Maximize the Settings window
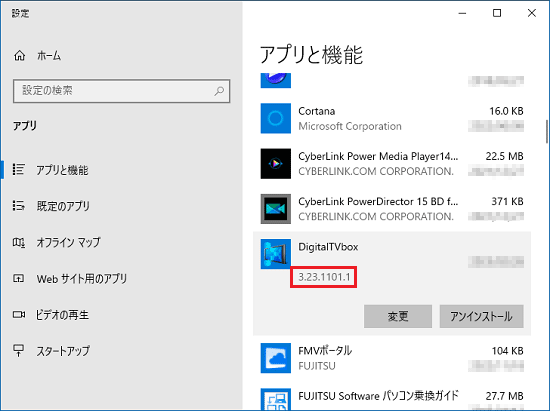This screenshot has width=550, height=411. pyautogui.click(x=497, y=13)
